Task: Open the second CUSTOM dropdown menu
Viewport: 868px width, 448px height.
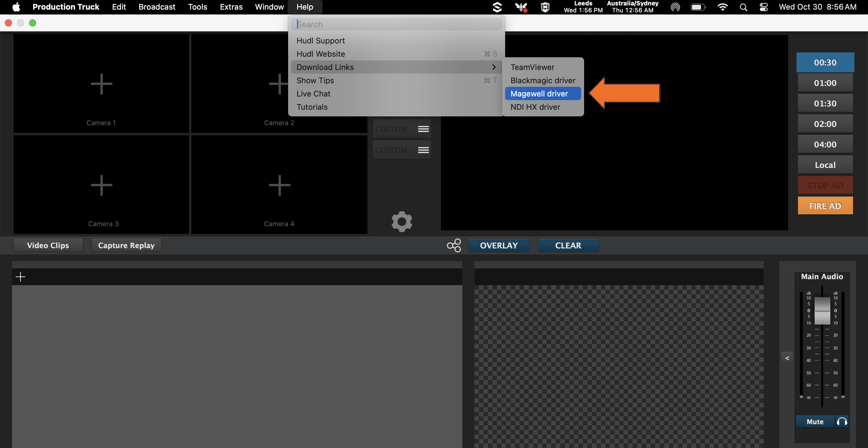Action: point(423,150)
